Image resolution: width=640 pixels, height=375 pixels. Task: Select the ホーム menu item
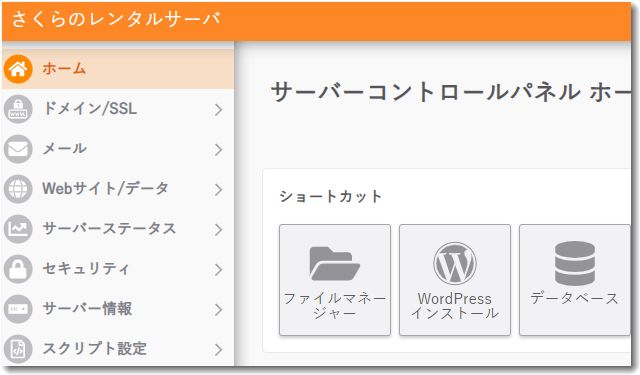pos(118,69)
